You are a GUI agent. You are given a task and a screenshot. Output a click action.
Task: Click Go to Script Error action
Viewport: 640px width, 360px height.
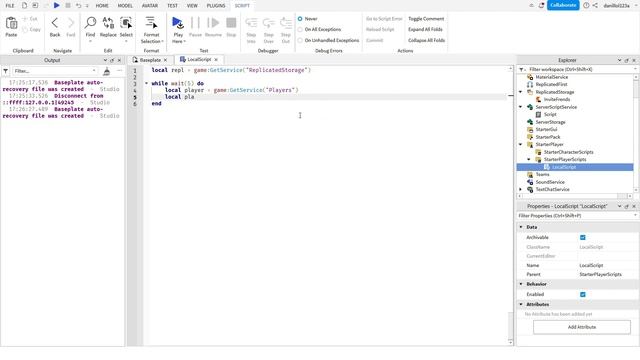click(384, 19)
